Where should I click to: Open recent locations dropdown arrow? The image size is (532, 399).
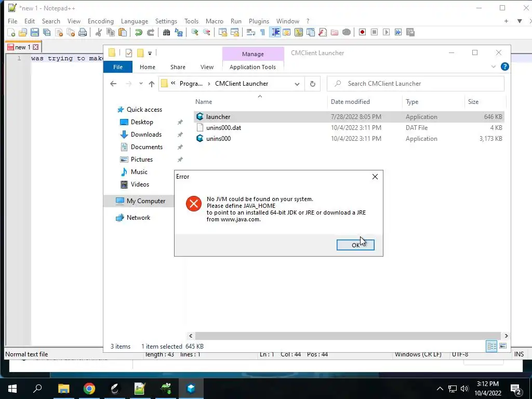(x=141, y=84)
